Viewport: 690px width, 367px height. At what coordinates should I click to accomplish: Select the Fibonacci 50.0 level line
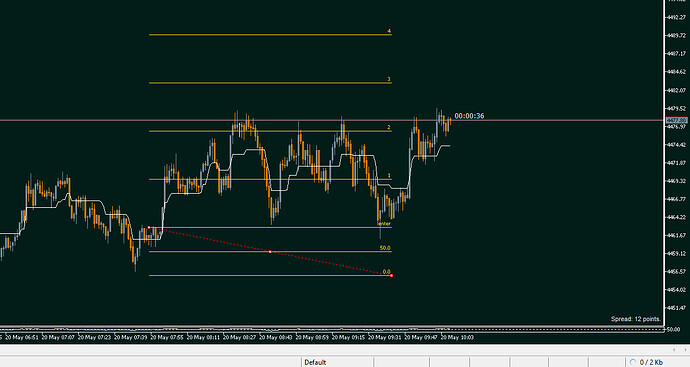(x=270, y=252)
